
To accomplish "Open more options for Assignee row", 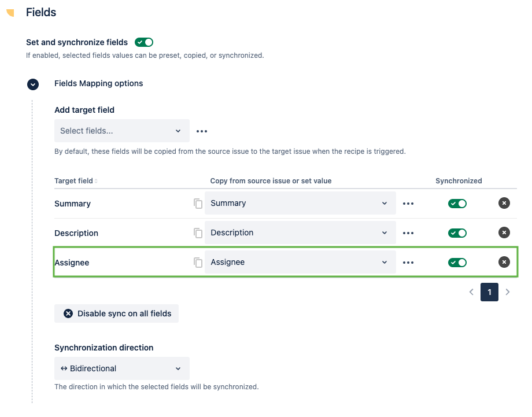I will pyautogui.click(x=408, y=263).
